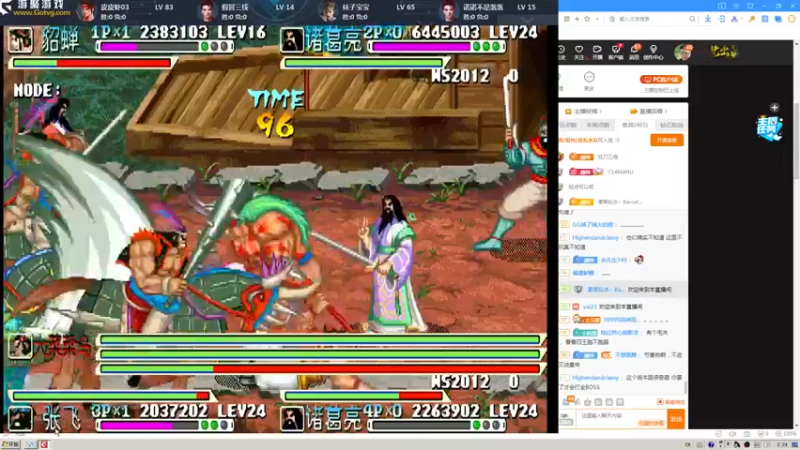
Task: Open the browser apps grid icon
Action: 567,19
